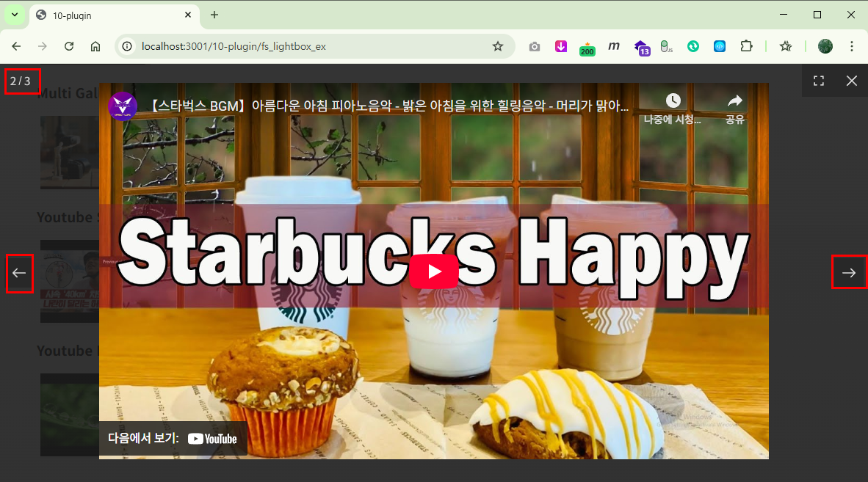Screen dimensions: 868x482
Task: Click the YouTube channel avatar
Action: [123, 106]
